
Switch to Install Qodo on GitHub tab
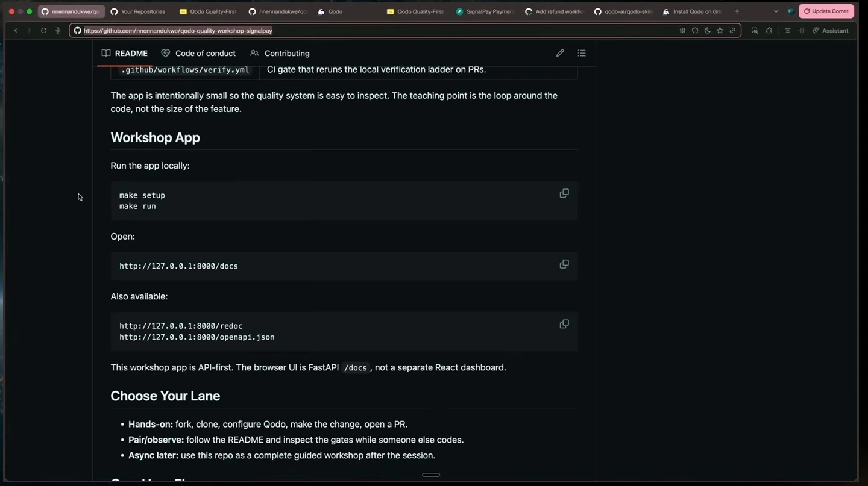(x=693, y=11)
